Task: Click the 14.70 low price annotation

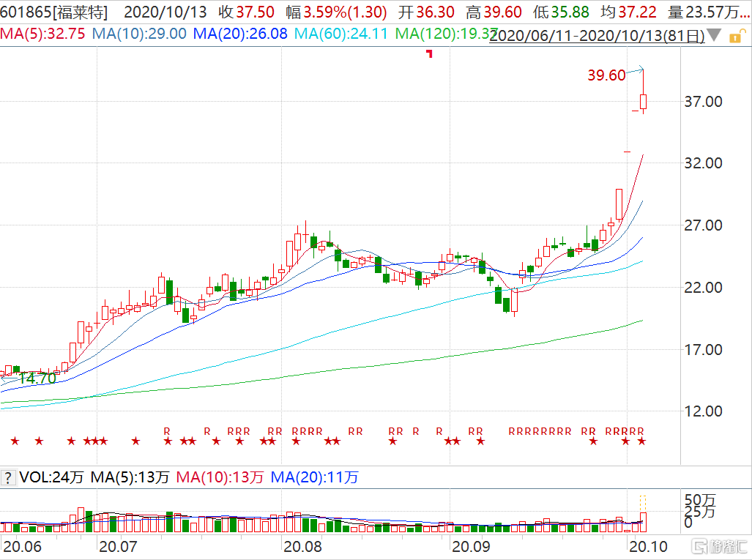Action: pyautogui.click(x=37, y=378)
